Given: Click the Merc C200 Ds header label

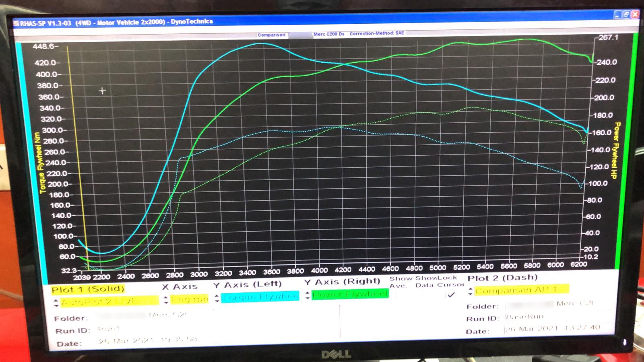Looking at the screenshot, I should pyautogui.click(x=329, y=34).
